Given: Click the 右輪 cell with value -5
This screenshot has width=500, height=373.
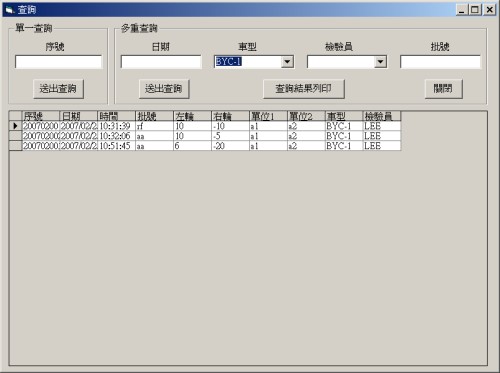Looking at the screenshot, I should tap(230, 136).
